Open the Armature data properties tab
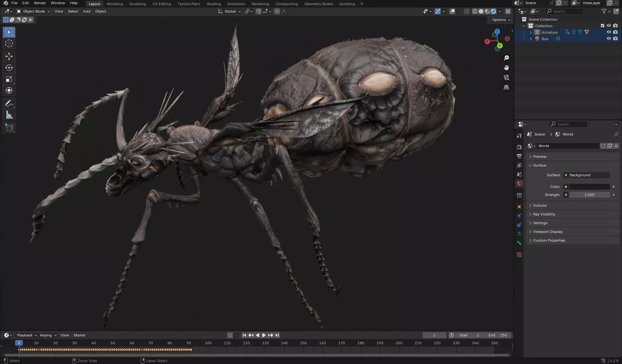622x364 pixels. pos(519,234)
